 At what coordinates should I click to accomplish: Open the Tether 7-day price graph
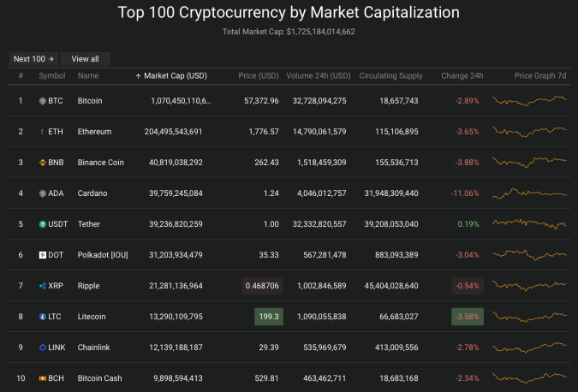pos(529,223)
